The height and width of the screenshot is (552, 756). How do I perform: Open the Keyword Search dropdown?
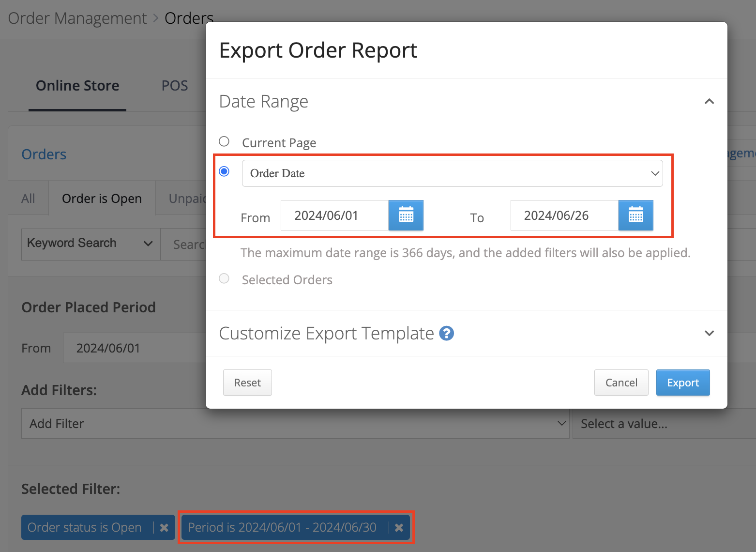point(91,244)
